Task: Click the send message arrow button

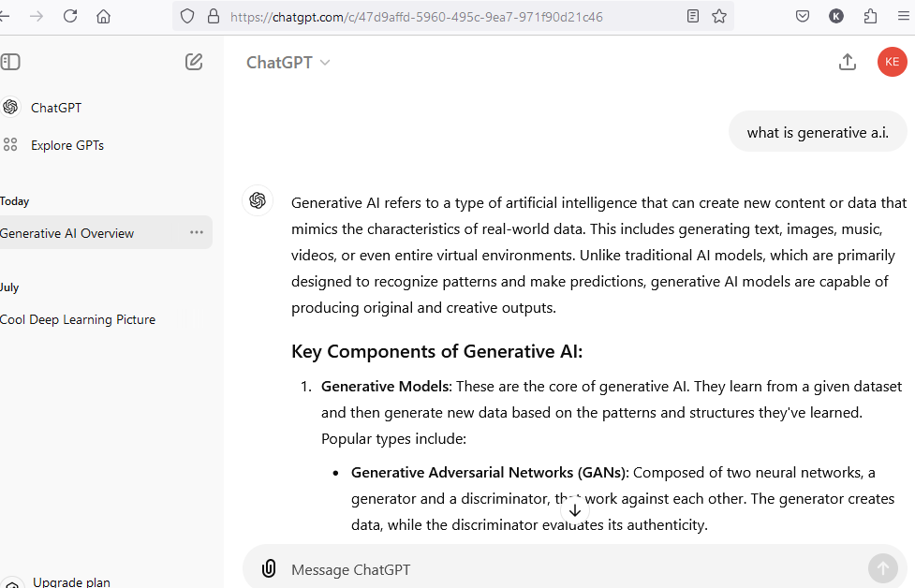Action: [x=883, y=568]
